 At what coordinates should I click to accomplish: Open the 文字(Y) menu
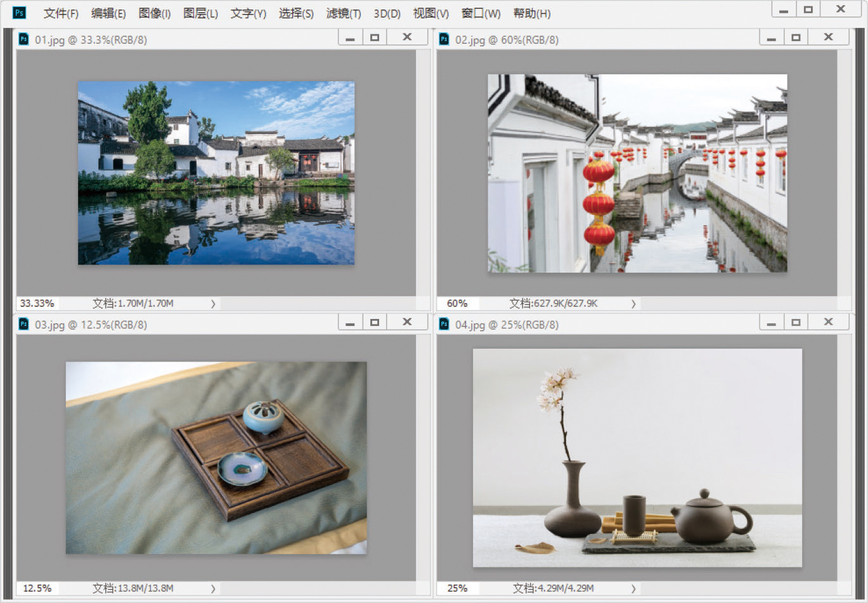click(248, 13)
